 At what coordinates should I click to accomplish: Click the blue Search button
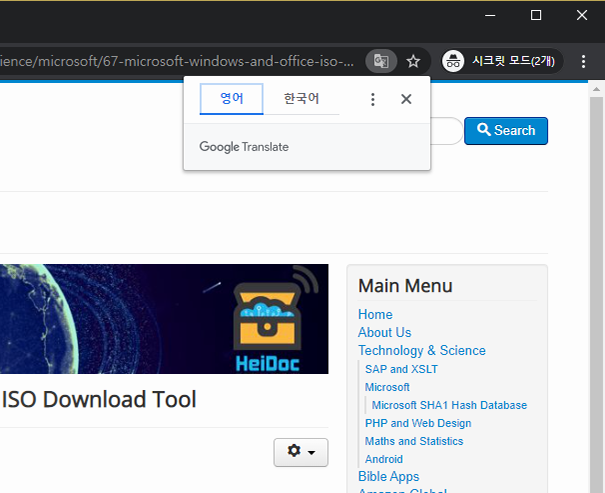506,131
